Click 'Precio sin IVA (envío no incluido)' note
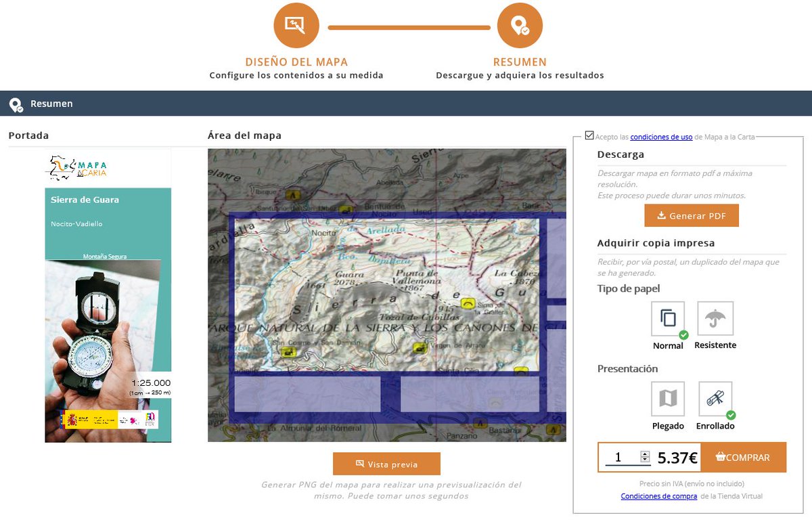812x526 pixels. pos(692,483)
